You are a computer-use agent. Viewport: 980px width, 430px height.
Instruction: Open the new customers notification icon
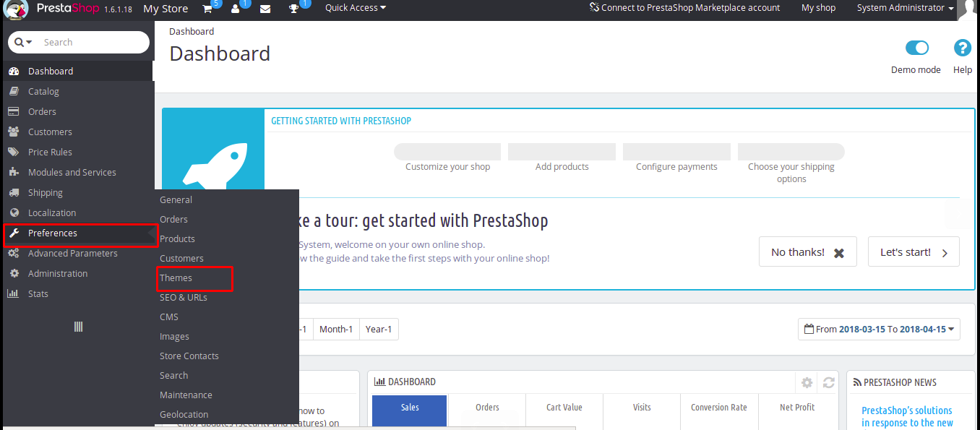pyautogui.click(x=236, y=9)
